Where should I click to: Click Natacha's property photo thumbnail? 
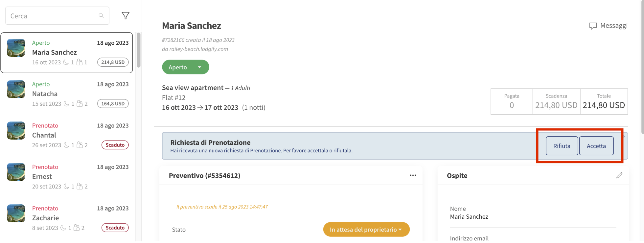coord(16,89)
